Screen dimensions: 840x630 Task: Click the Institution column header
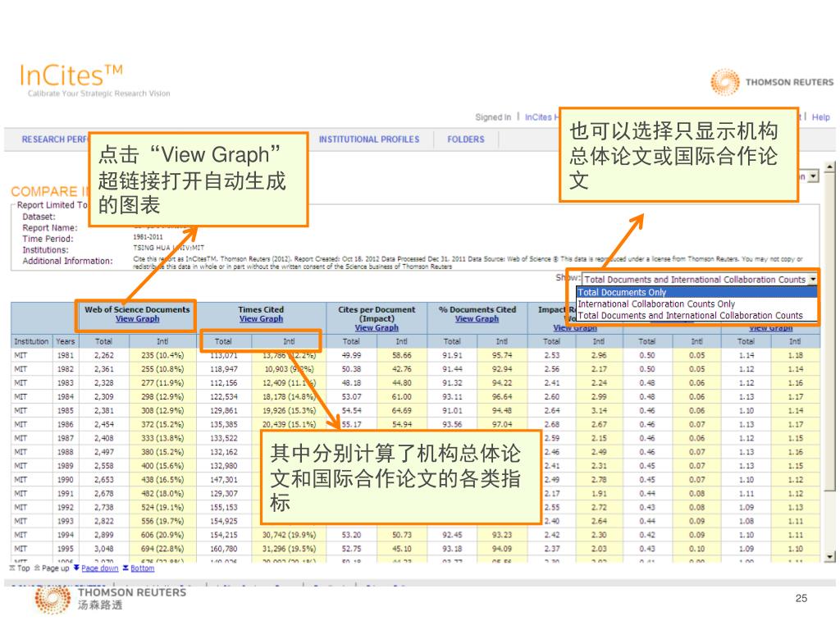pyautogui.click(x=31, y=341)
